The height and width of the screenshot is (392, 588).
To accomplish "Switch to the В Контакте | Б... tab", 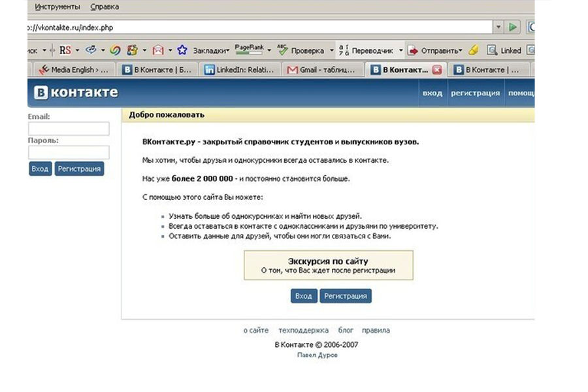I will (157, 70).
